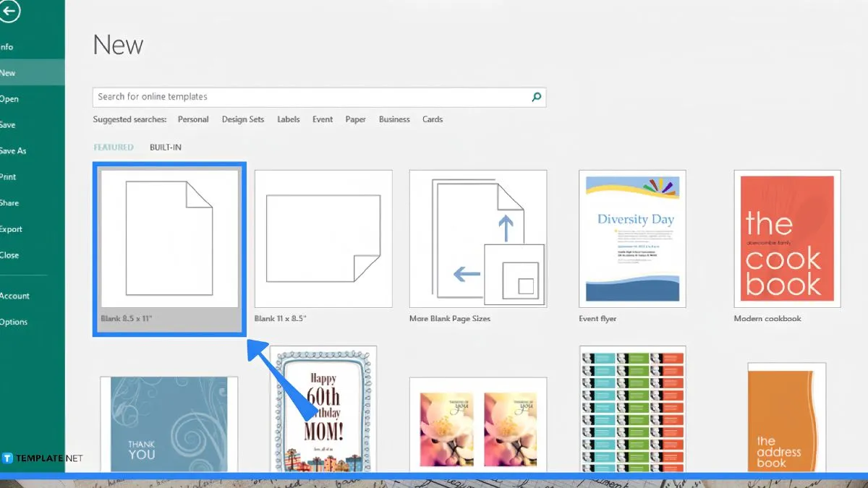Screen dimensions: 868x488
Task: Click the back arrow circle icon
Action: pos(9,12)
